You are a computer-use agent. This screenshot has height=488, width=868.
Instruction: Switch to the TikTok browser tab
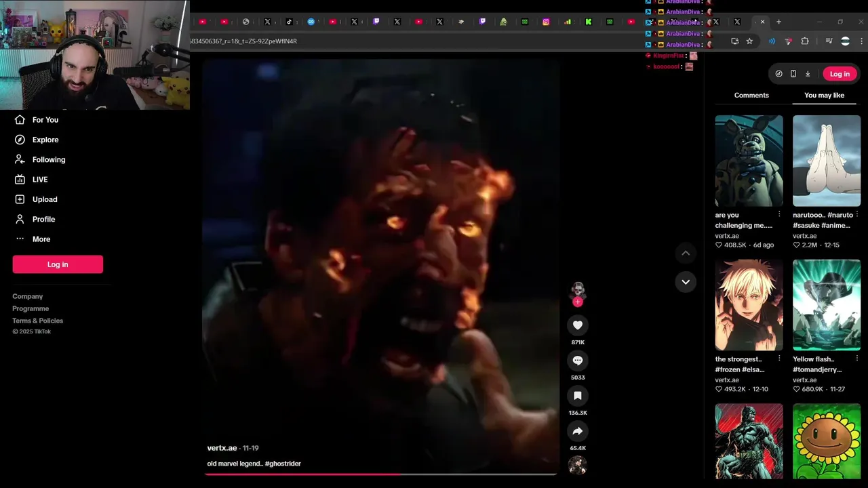(289, 22)
